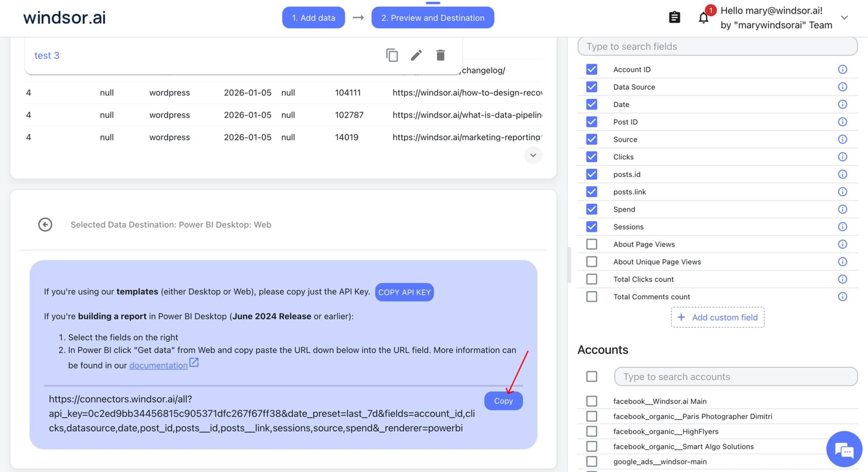Switch to the 1. Add data step
This screenshot has height=472, width=868.
313,18
